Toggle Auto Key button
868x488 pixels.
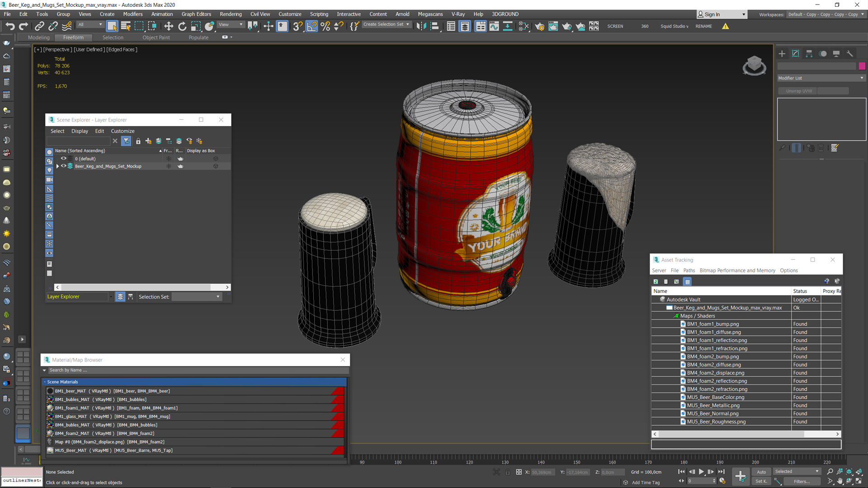coord(761,472)
